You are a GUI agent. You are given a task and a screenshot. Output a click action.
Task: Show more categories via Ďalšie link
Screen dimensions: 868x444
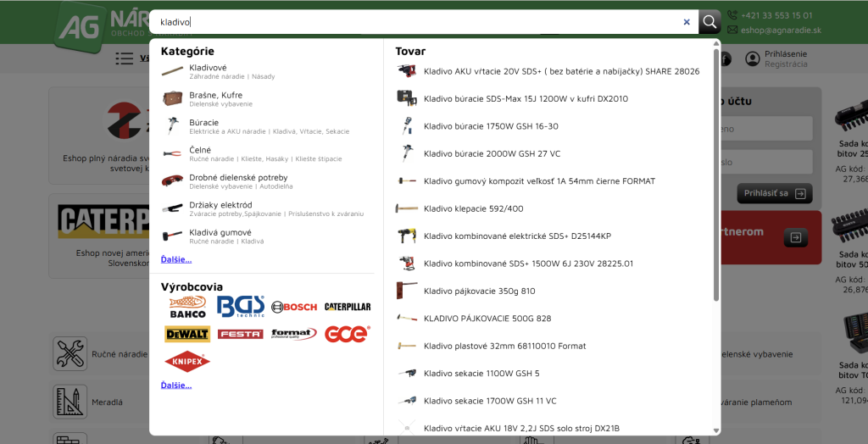176,259
